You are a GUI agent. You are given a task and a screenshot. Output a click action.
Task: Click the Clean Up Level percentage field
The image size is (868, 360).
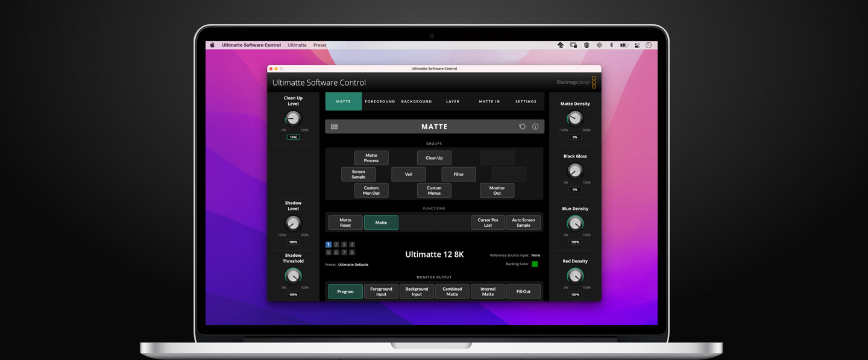pos(293,137)
